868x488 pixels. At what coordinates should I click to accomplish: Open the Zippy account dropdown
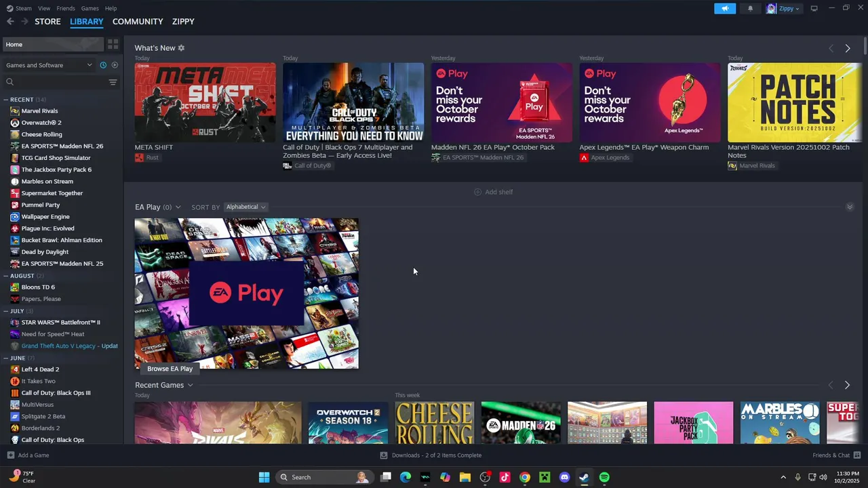784,8
